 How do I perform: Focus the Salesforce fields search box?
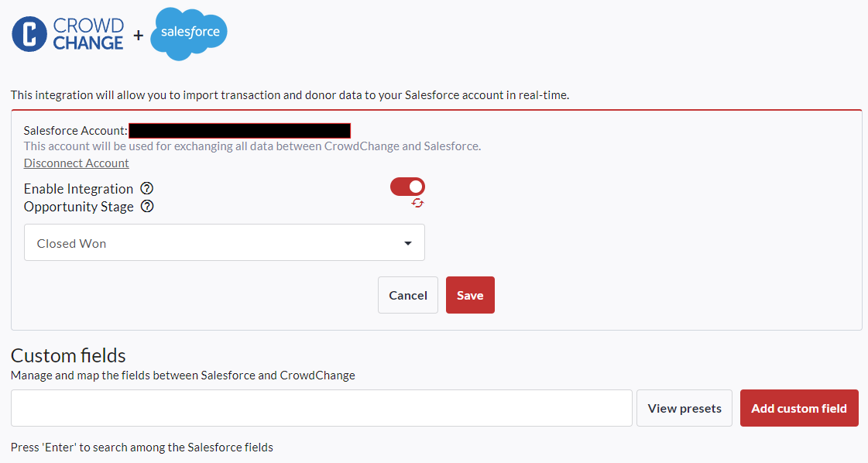point(321,408)
